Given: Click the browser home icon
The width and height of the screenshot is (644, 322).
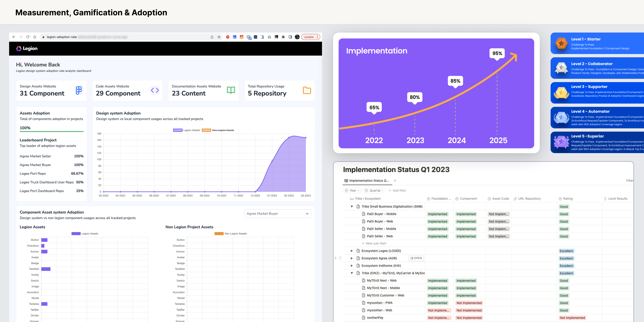Looking at the screenshot, I should tap(35, 37).
